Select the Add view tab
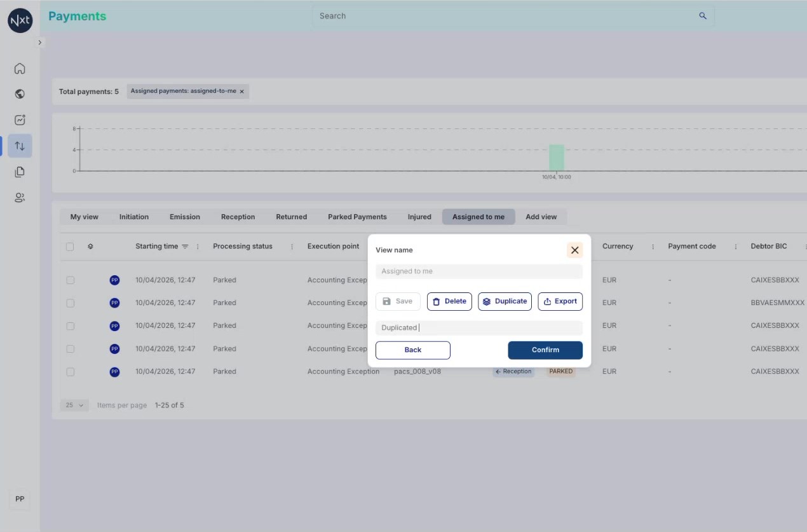 pyautogui.click(x=541, y=217)
